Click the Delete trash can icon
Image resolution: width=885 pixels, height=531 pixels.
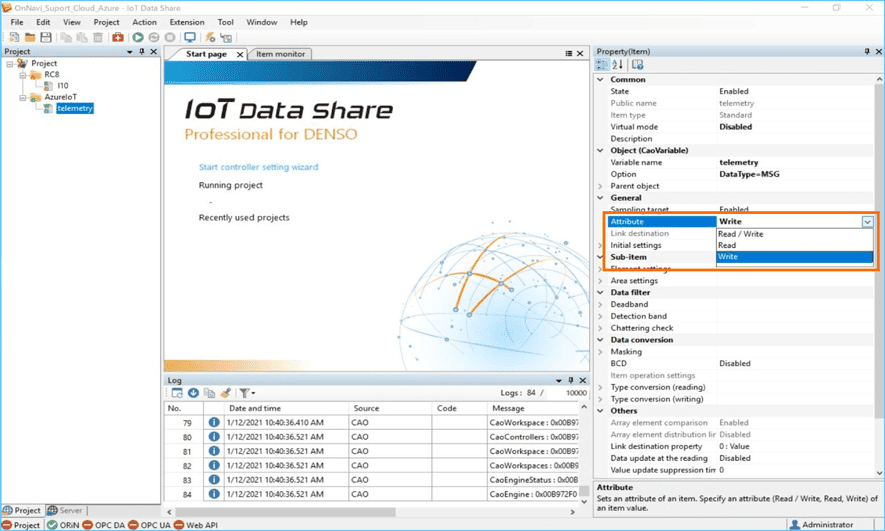[x=98, y=37]
